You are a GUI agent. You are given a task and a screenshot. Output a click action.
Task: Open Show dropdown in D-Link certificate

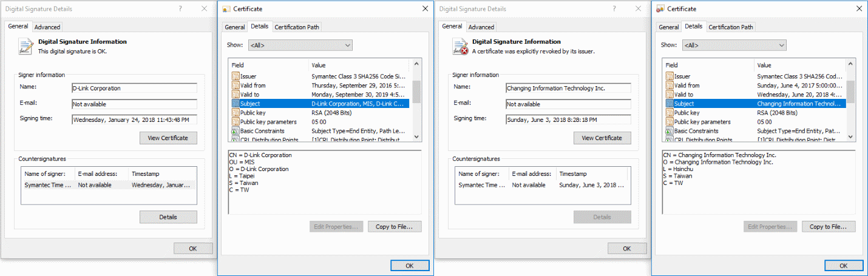(299, 45)
